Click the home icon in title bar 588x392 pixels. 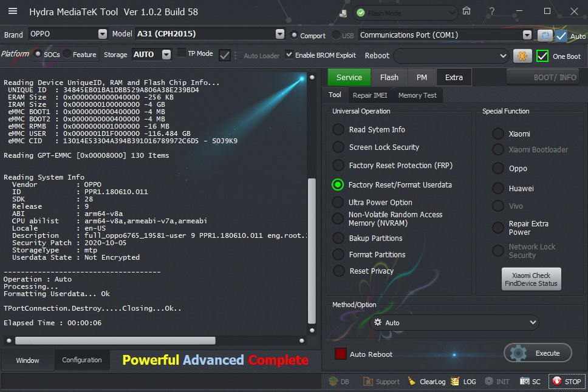[x=467, y=12]
